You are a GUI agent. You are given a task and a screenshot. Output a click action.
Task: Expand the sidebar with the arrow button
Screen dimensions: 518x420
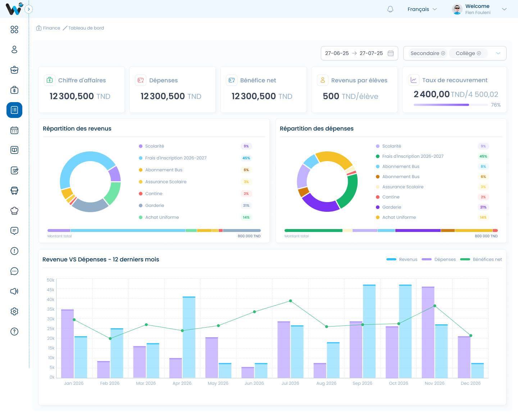29,9
